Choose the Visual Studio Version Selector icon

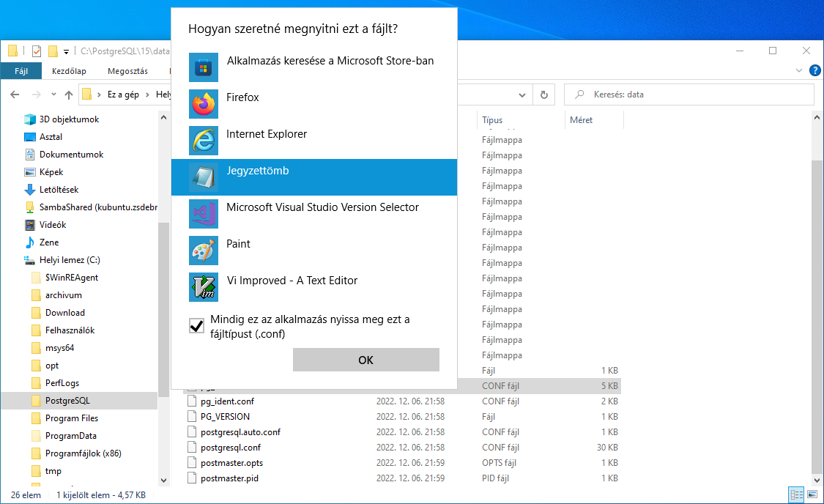(x=204, y=214)
